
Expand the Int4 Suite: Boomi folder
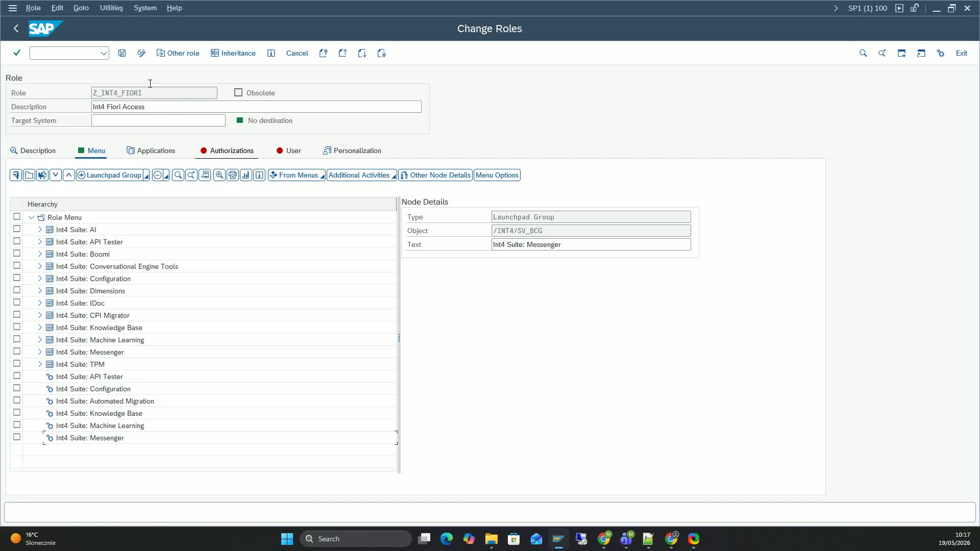click(40, 254)
